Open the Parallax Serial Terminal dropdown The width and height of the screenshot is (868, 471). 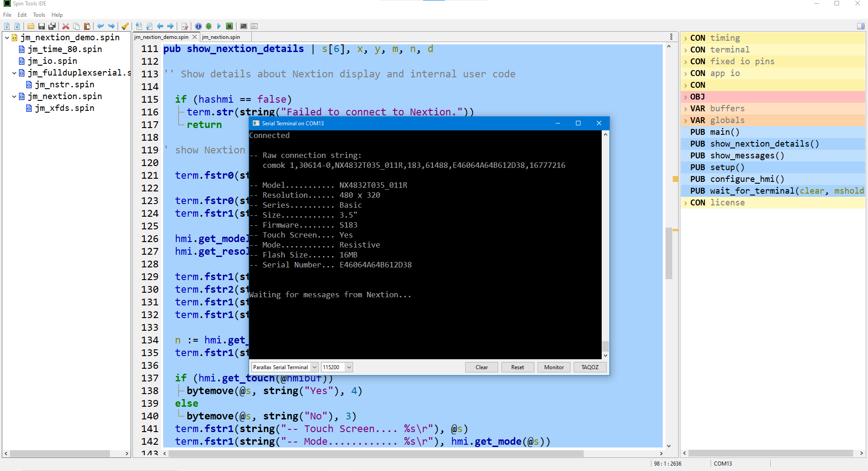pos(314,367)
